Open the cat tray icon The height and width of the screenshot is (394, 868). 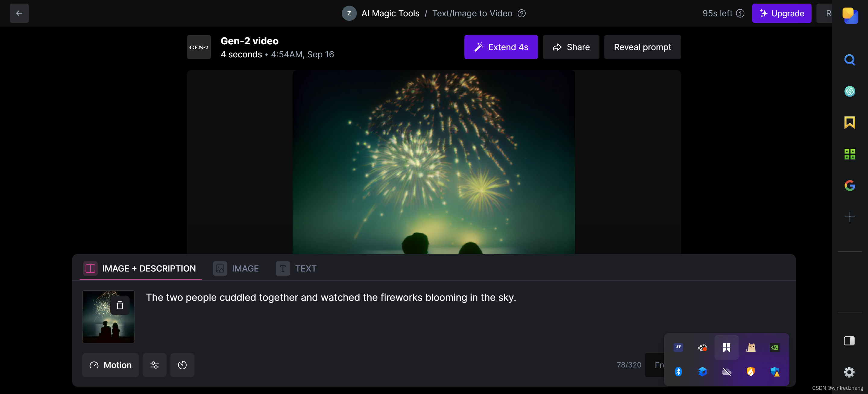click(751, 348)
